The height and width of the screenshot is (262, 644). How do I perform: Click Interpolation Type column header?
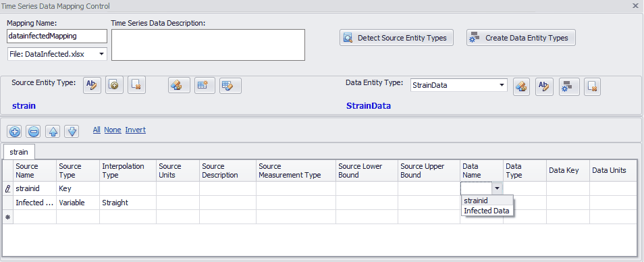click(128, 170)
